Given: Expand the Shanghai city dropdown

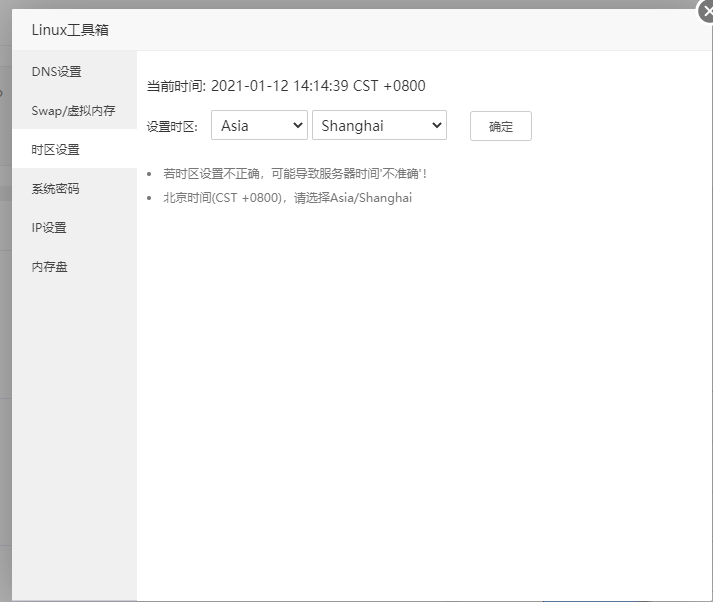Looking at the screenshot, I should coord(379,125).
